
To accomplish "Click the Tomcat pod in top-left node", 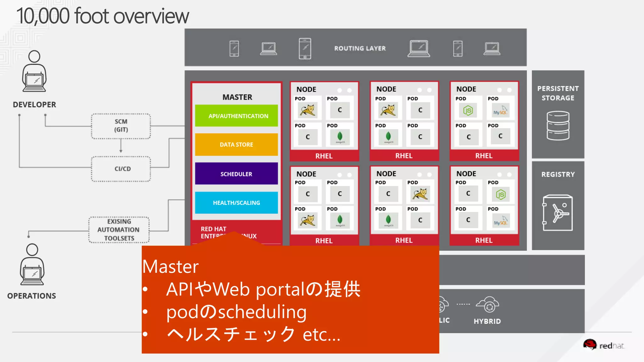I will 307,110.
